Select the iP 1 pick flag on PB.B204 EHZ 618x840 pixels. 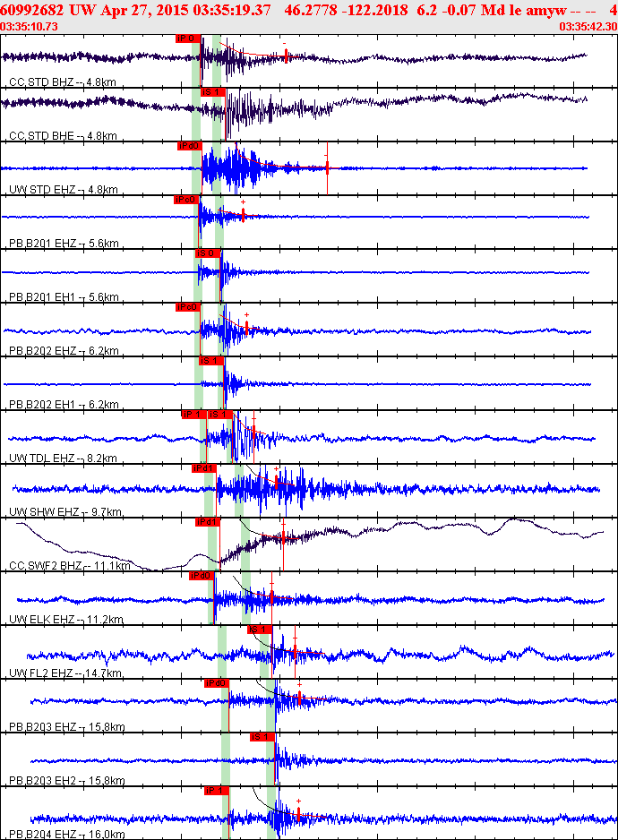[x=217, y=791]
